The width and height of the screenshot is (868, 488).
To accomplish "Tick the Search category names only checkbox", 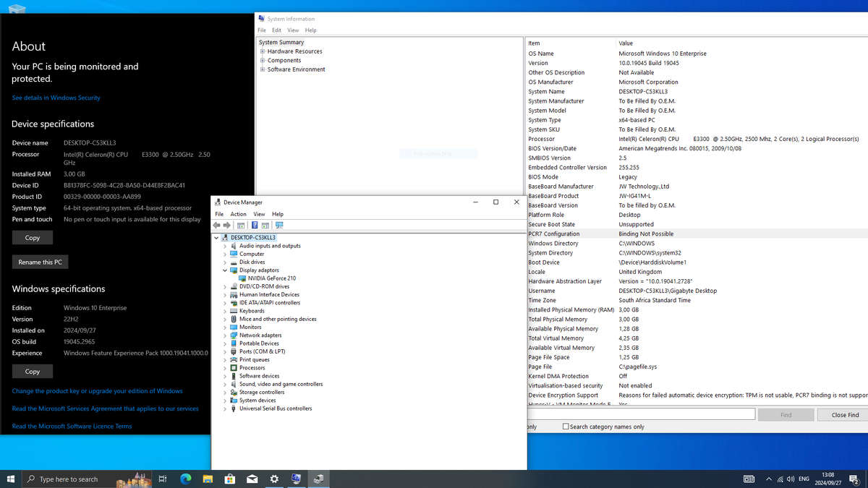I will coord(565,427).
